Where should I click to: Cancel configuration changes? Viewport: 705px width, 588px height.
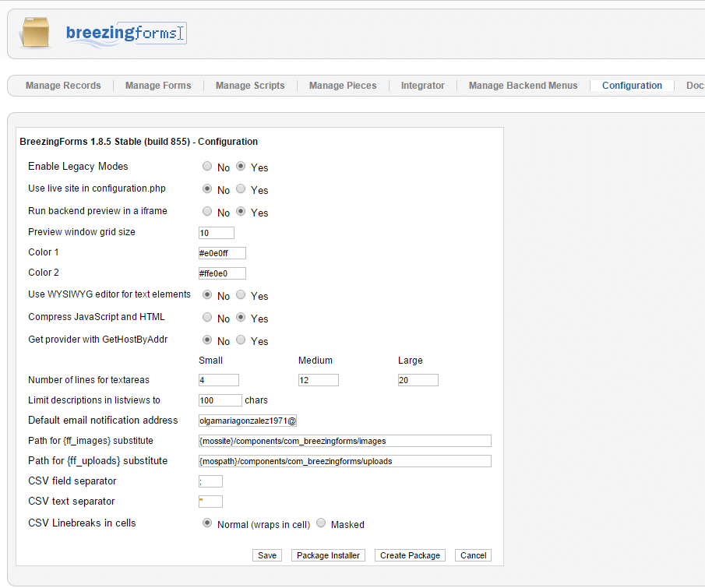(473, 555)
